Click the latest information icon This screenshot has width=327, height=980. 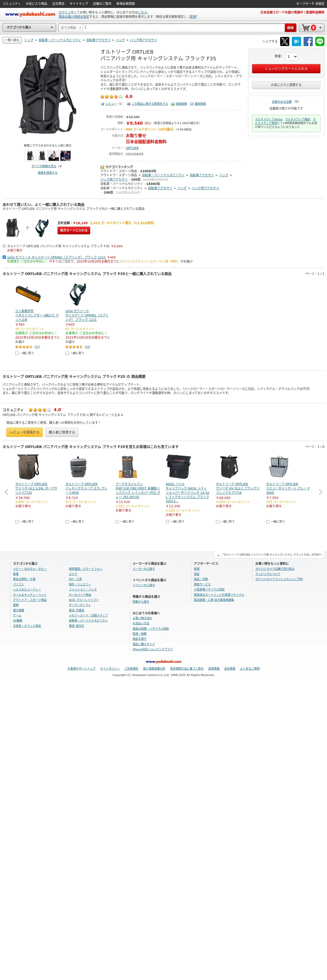[192, 104]
